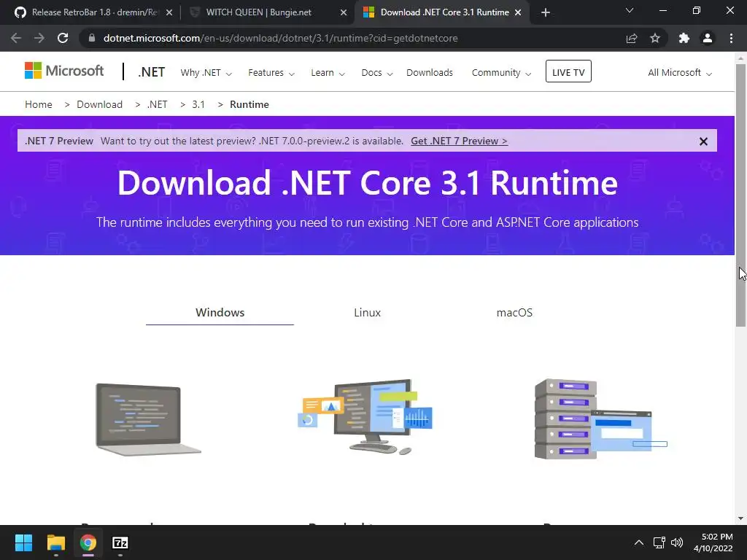
Task: Go to 3.1 breadcrumb
Action: pos(198,104)
